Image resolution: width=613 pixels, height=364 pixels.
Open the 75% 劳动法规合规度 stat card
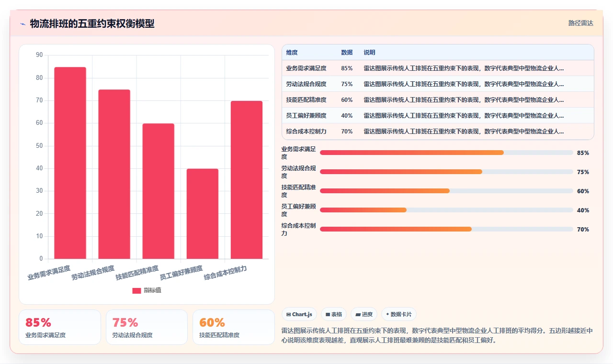[147, 327]
